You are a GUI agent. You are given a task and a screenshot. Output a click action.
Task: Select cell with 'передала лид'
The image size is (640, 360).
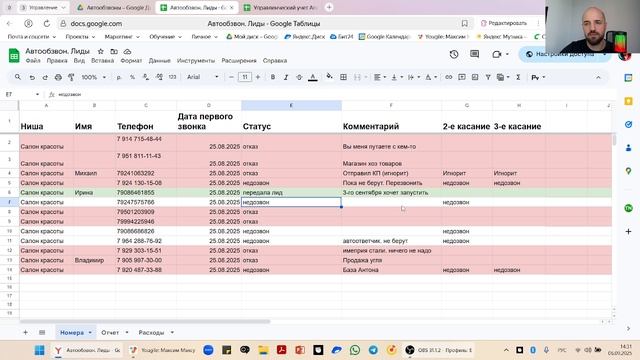tap(291, 192)
